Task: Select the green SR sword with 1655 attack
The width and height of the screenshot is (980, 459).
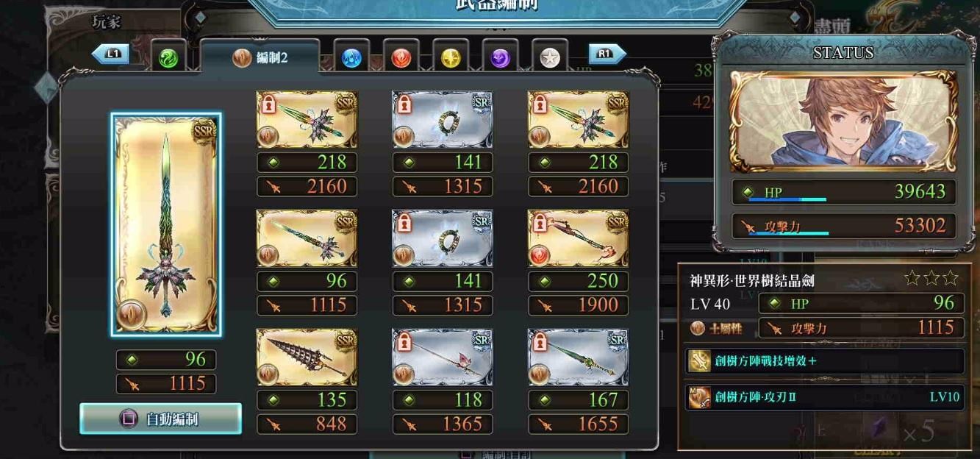Action: click(x=578, y=357)
